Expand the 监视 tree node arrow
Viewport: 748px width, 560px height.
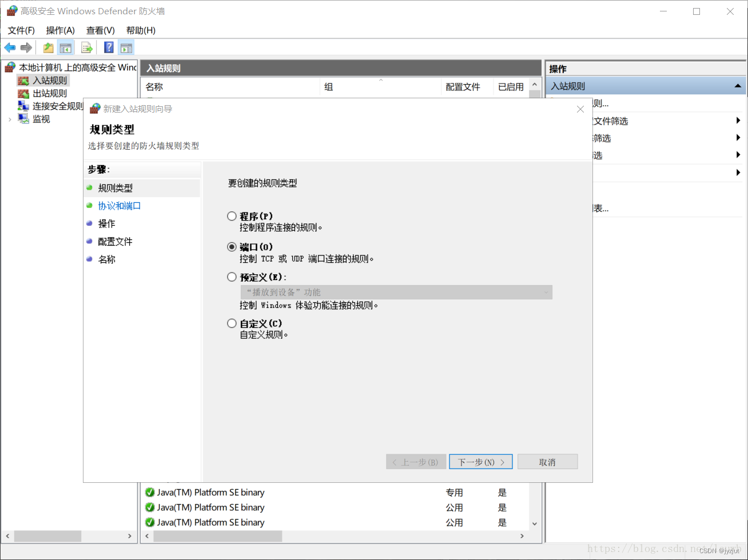click(x=10, y=119)
